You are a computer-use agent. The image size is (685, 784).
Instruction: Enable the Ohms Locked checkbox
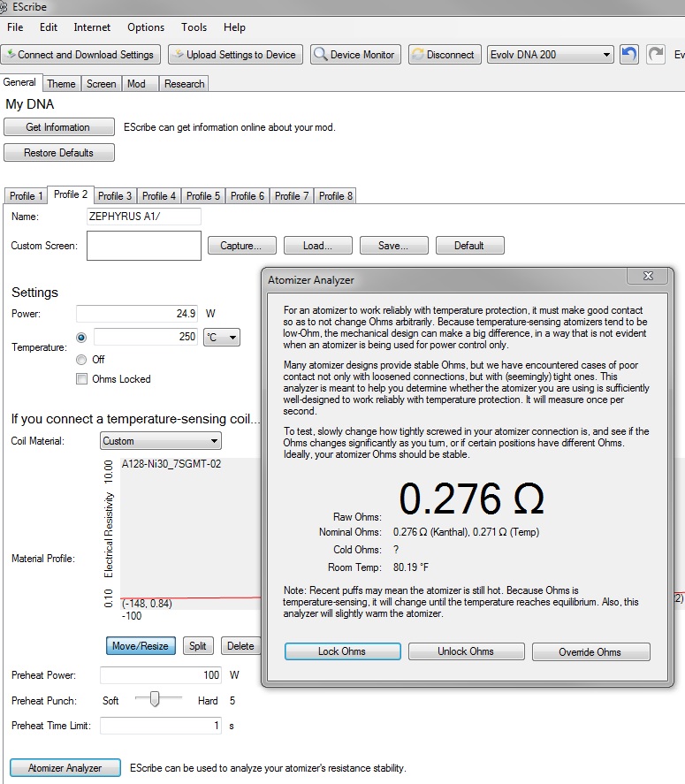[83, 379]
